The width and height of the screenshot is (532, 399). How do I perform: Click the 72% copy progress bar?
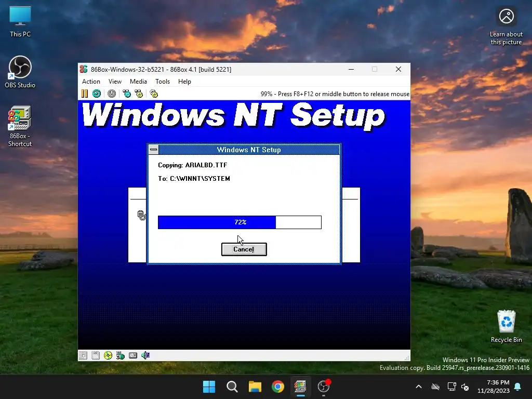click(240, 222)
